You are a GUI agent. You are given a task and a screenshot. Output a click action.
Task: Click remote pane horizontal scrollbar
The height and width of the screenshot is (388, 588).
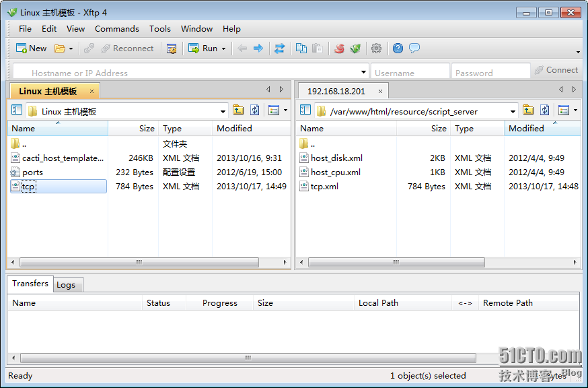(x=396, y=262)
